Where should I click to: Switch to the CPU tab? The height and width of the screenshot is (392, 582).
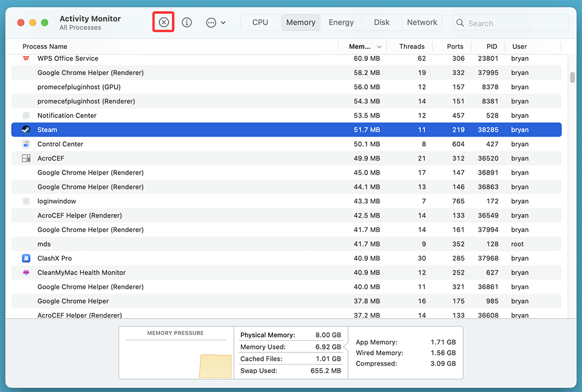[x=260, y=23]
